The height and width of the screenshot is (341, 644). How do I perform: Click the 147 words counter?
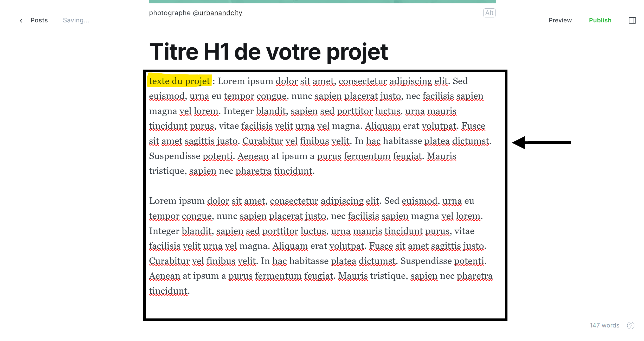604,325
